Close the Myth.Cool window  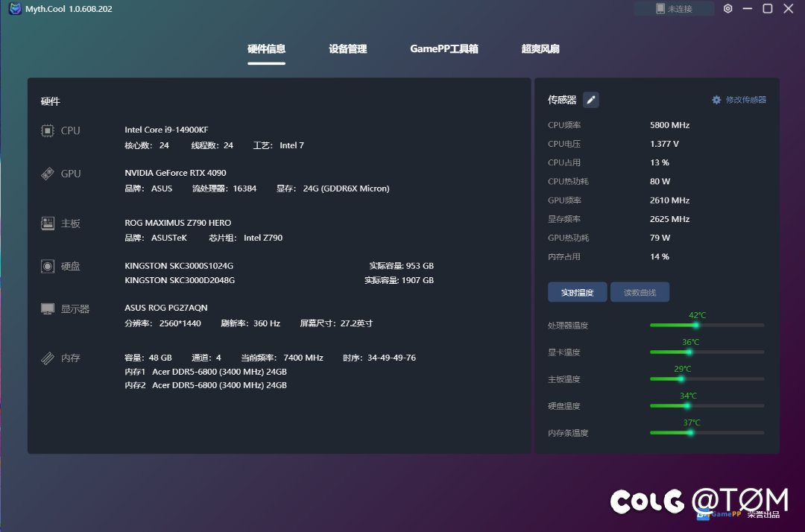coord(788,9)
